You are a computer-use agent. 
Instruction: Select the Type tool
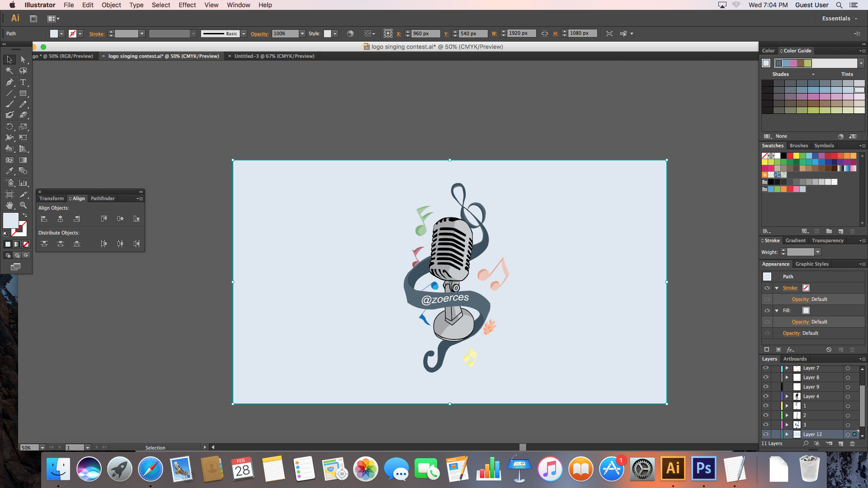[23, 82]
